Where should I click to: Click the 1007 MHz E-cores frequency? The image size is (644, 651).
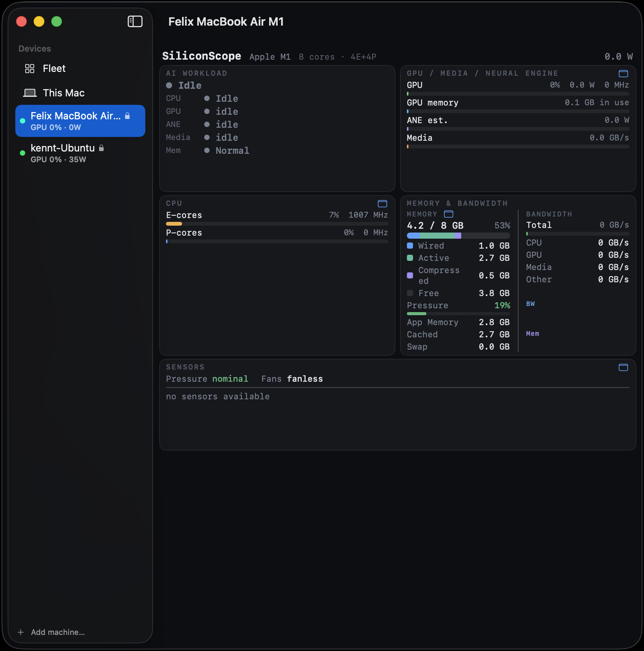coord(368,215)
